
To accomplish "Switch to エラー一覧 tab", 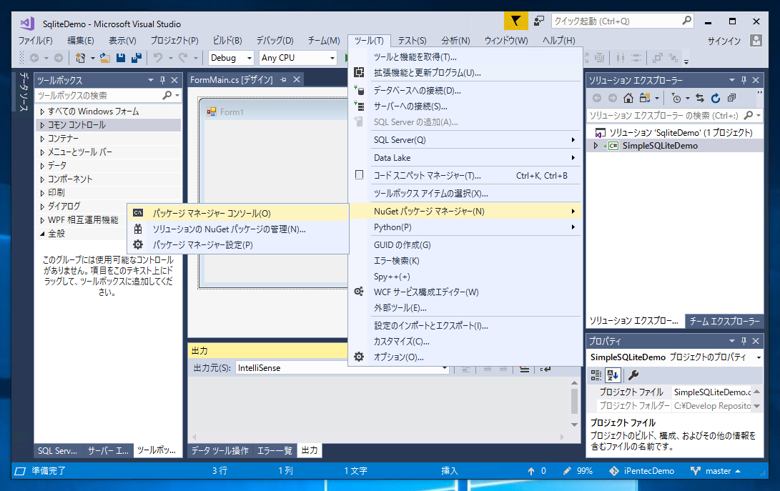I will click(x=275, y=450).
